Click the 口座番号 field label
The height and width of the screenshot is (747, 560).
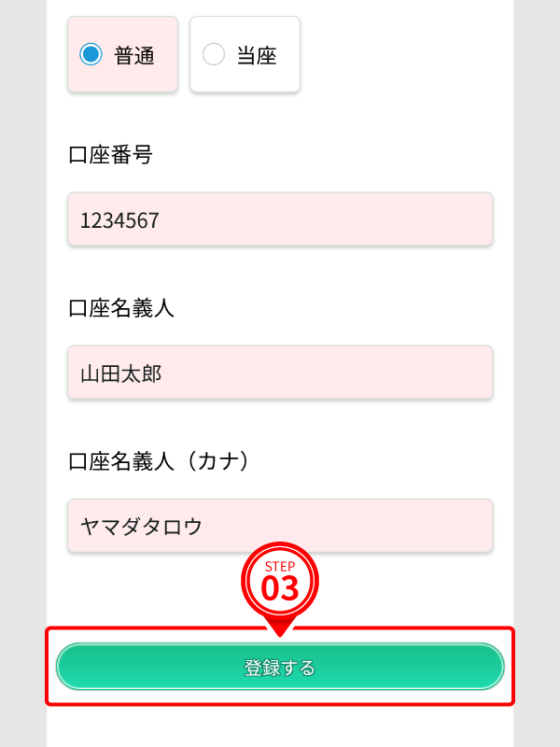(110, 155)
